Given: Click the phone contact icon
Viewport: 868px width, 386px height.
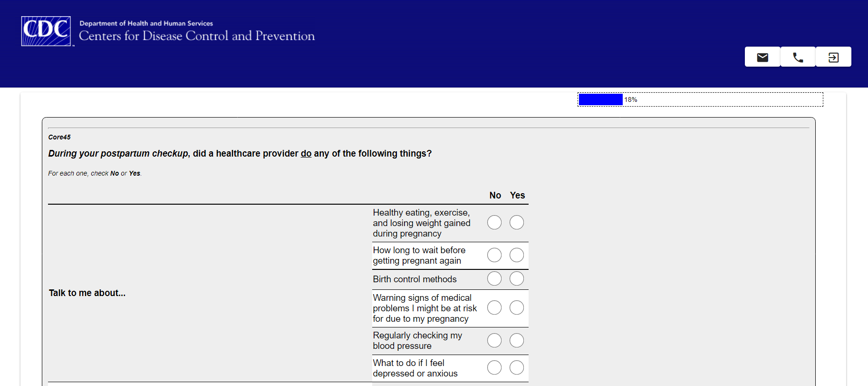Looking at the screenshot, I should (x=798, y=57).
